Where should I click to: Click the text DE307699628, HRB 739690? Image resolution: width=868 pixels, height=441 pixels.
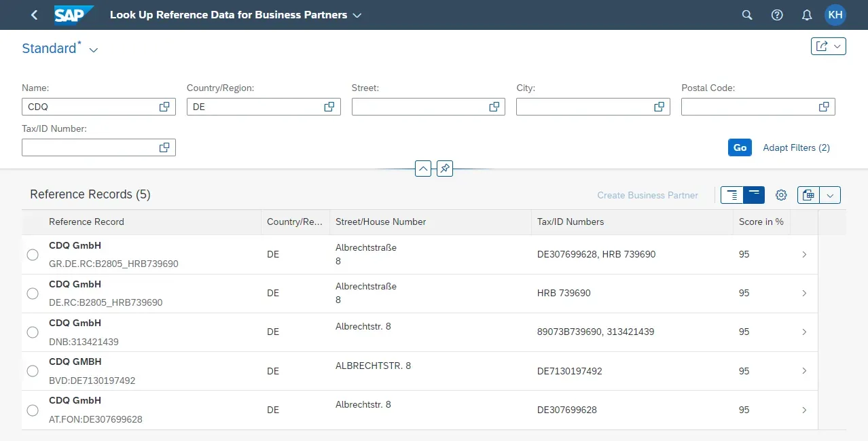596,254
